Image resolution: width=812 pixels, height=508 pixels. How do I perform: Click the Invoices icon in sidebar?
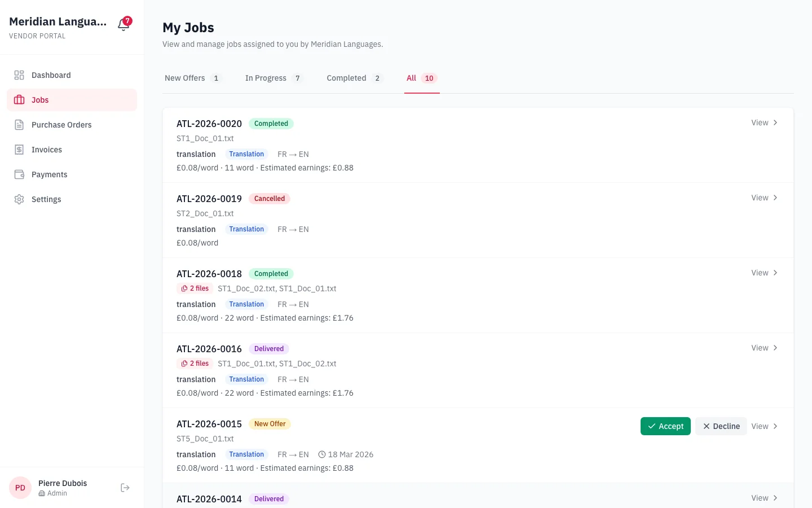(x=19, y=150)
